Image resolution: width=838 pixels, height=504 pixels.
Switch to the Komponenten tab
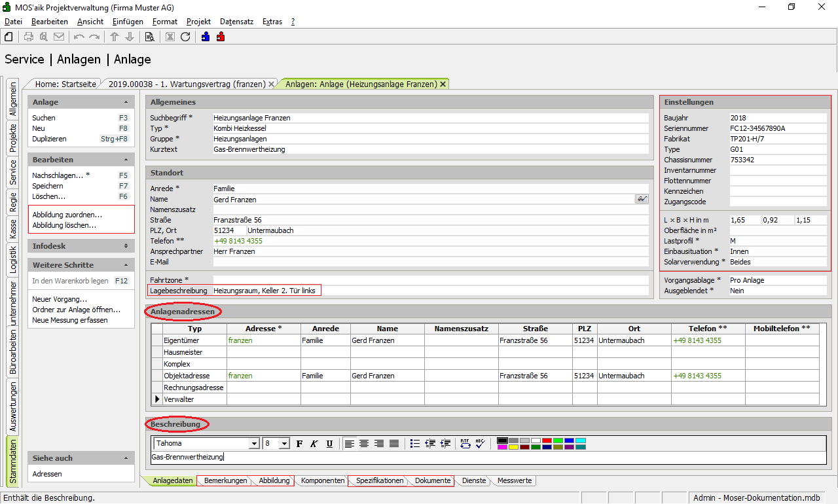coord(322,480)
